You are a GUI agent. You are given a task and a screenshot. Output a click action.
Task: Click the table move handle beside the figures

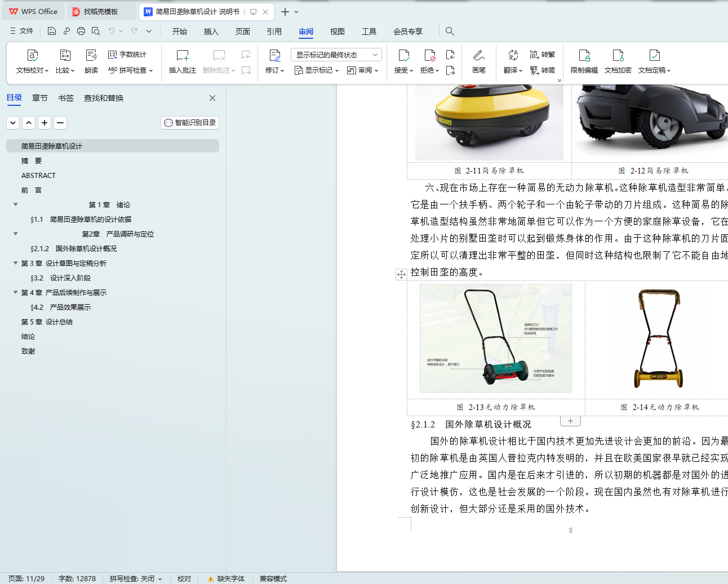click(x=401, y=274)
